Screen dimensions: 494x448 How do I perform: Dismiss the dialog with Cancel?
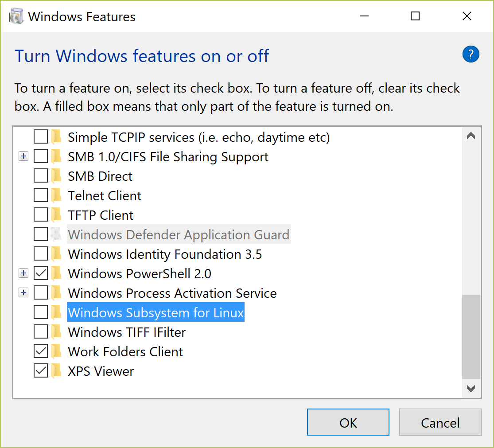(x=440, y=422)
